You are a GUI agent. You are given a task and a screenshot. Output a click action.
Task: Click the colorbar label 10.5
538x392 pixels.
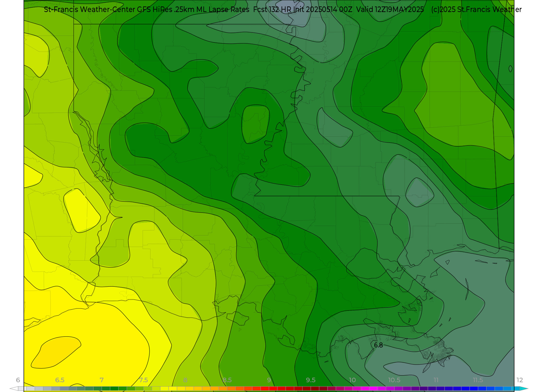point(394,380)
